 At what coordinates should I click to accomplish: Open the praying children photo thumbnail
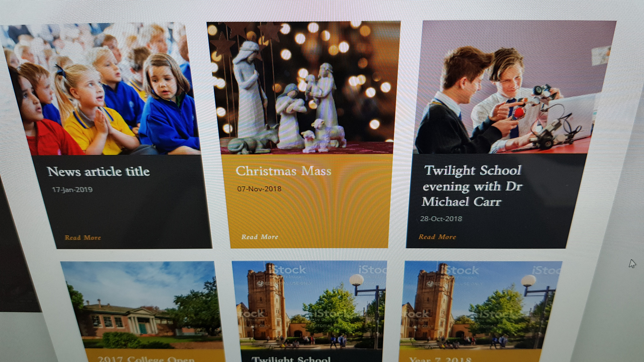[x=100, y=89]
